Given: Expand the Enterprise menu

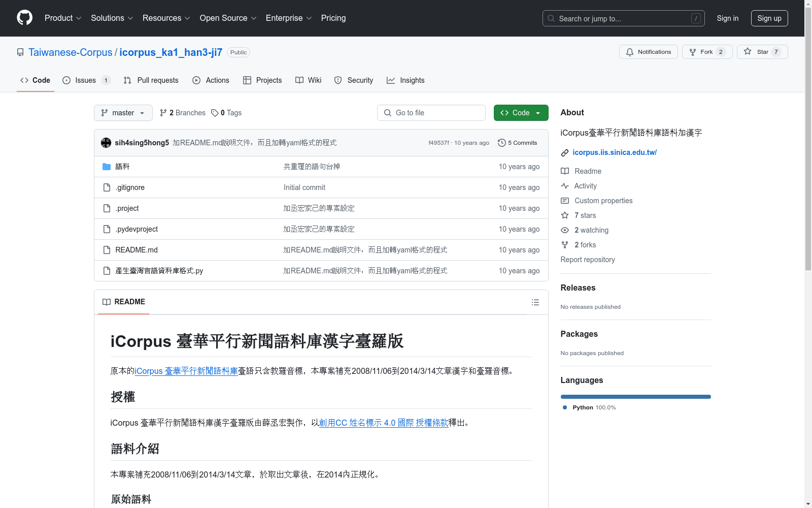Looking at the screenshot, I should (289, 18).
